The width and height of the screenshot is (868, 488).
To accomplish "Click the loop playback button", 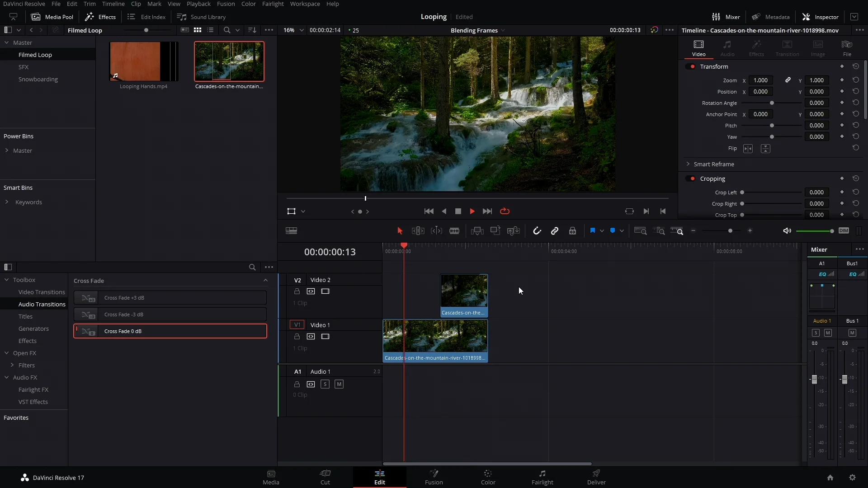I will coord(505,211).
